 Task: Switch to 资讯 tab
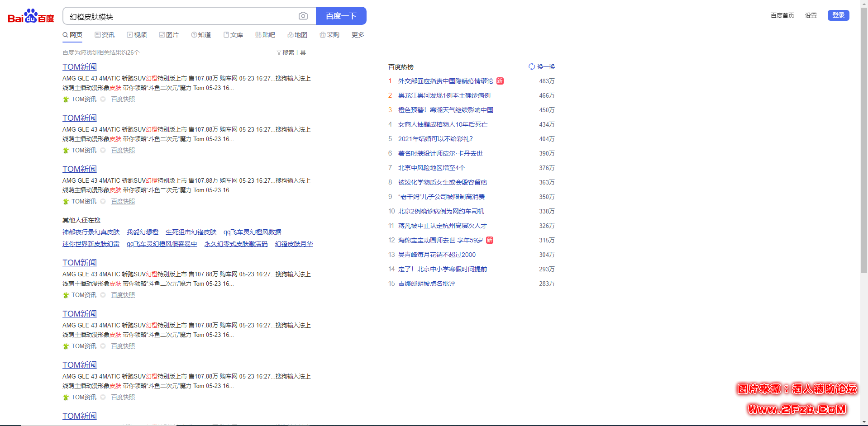tap(105, 35)
